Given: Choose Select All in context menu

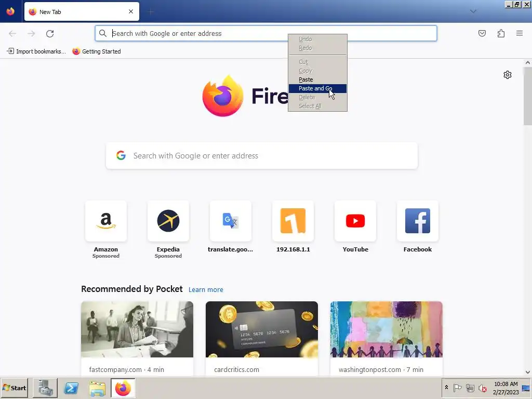Looking at the screenshot, I should click(317, 106).
